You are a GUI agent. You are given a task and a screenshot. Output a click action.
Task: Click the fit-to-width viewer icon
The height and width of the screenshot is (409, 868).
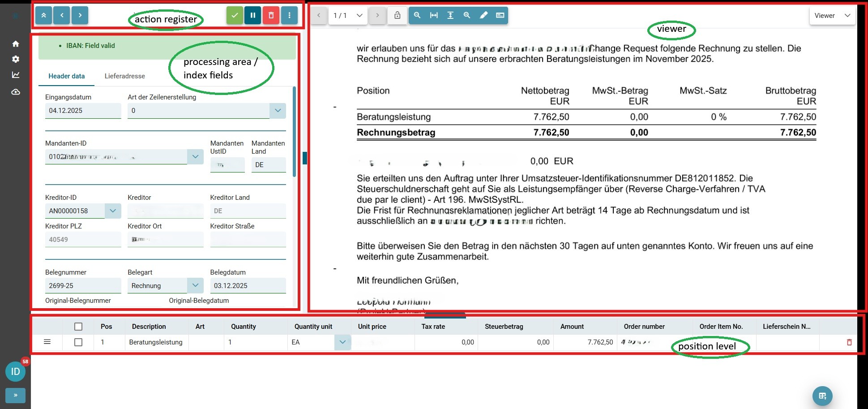pyautogui.click(x=434, y=15)
